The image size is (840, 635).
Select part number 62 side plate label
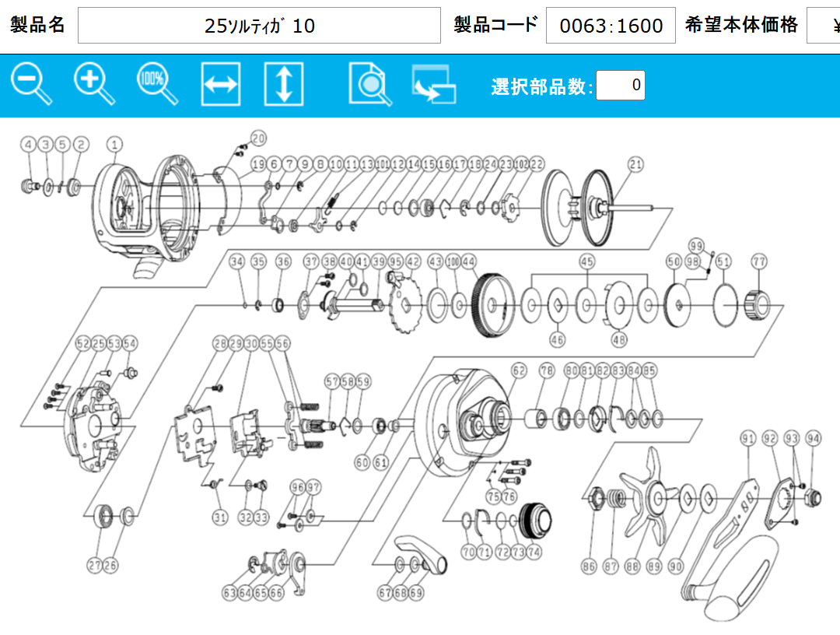519,371
